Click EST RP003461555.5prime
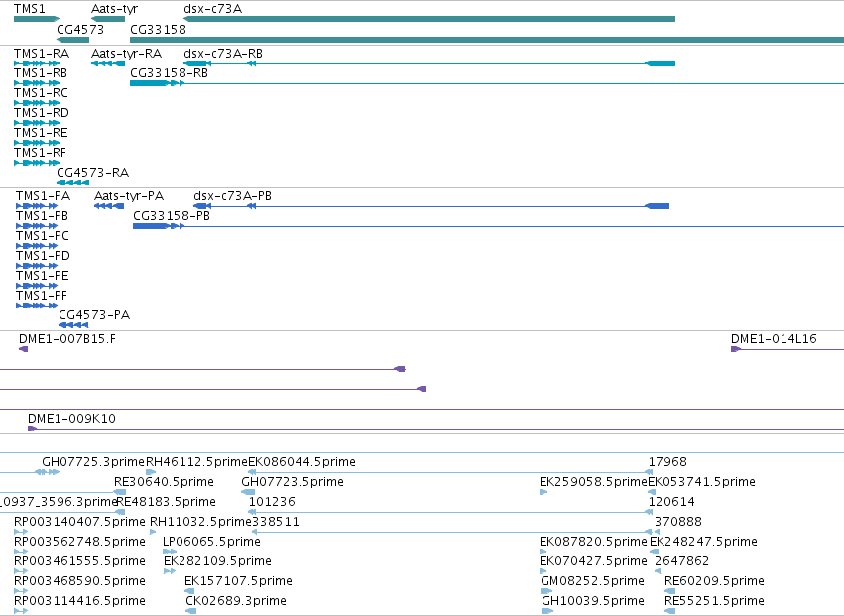This screenshot has width=844, height=616. pos(79,561)
